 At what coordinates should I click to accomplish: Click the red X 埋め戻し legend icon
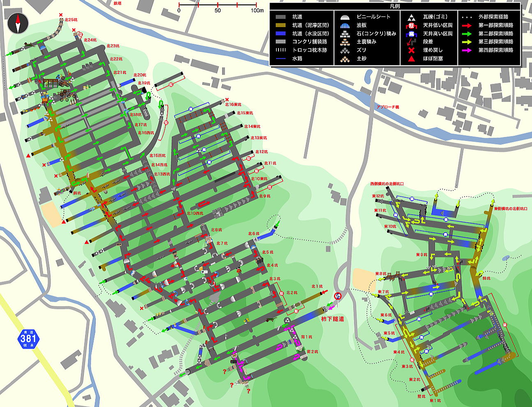pyautogui.click(x=410, y=50)
